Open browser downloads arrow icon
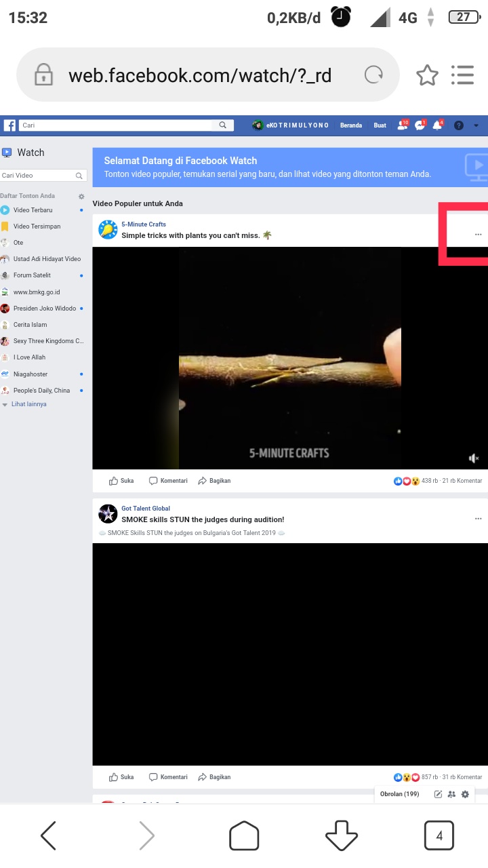The height and width of the screenshot is (868, 488). tap(342, 836)
